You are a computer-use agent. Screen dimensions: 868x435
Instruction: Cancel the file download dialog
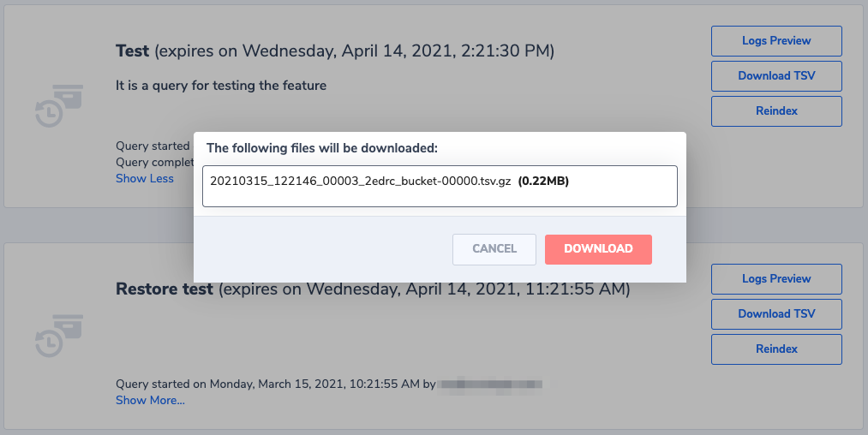(494, 249)
